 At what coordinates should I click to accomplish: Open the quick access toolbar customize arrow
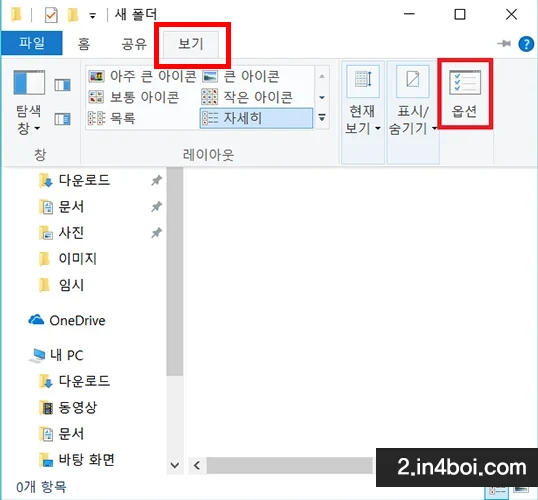pyautogui.click(x=93, y=16)
